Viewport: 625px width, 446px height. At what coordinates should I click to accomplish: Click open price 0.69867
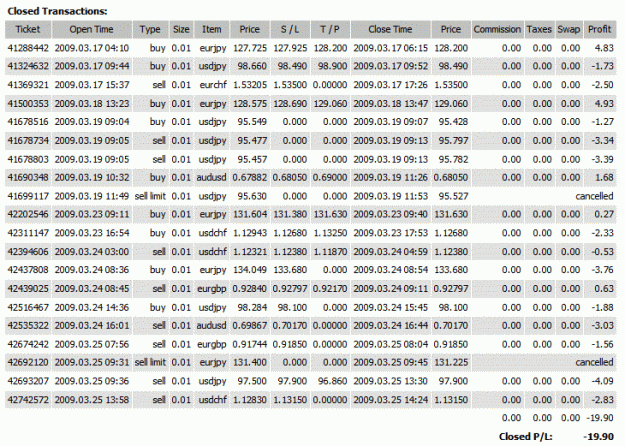(x=250, y=326)
